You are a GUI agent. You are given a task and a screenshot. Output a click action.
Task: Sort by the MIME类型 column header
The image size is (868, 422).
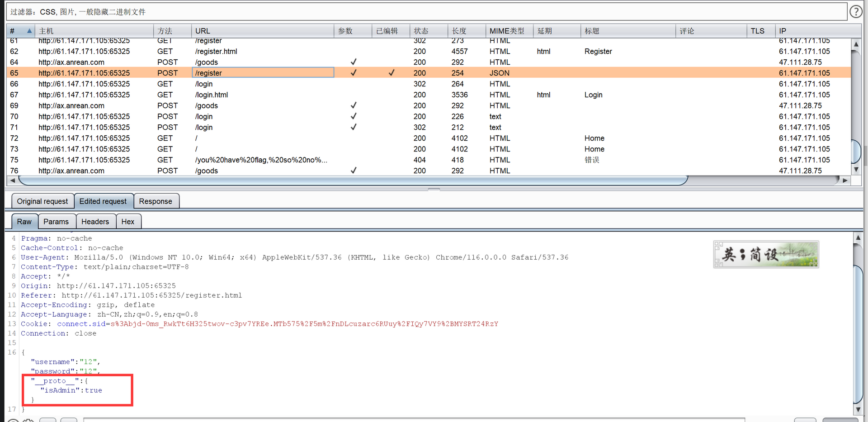507,31
